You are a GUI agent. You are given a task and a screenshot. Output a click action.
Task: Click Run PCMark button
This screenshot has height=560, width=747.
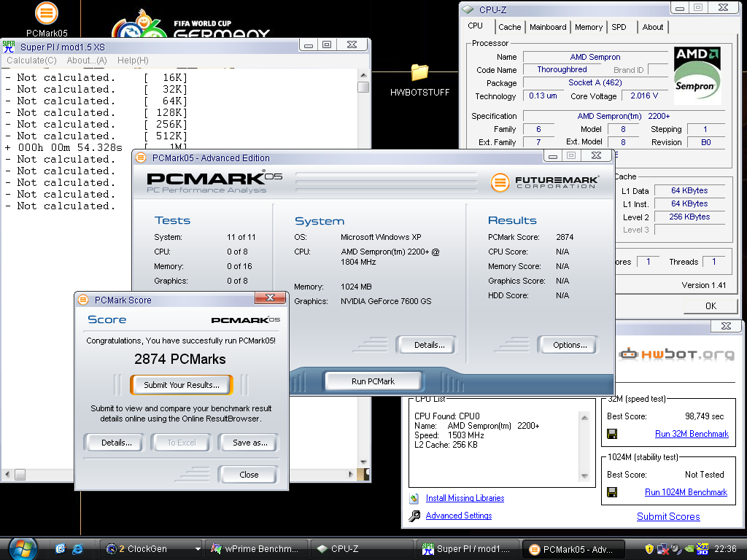click(x=373, y=381)
